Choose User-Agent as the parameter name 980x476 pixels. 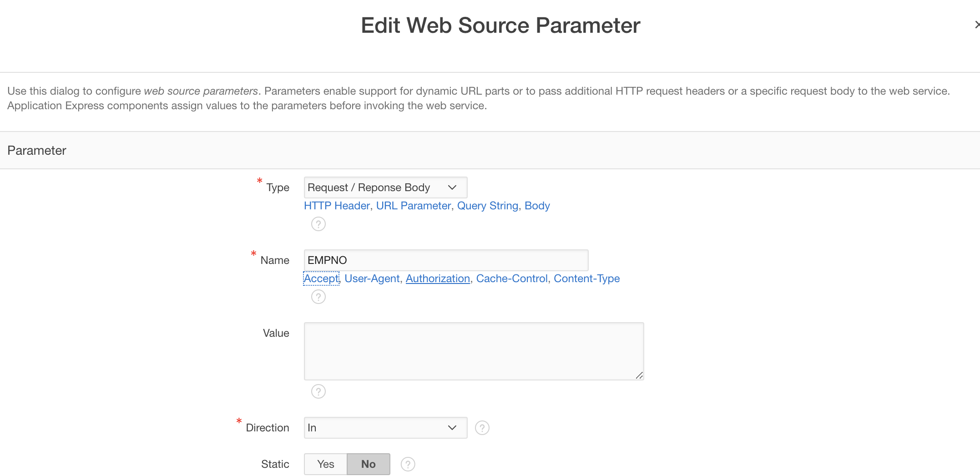[372, 279]
